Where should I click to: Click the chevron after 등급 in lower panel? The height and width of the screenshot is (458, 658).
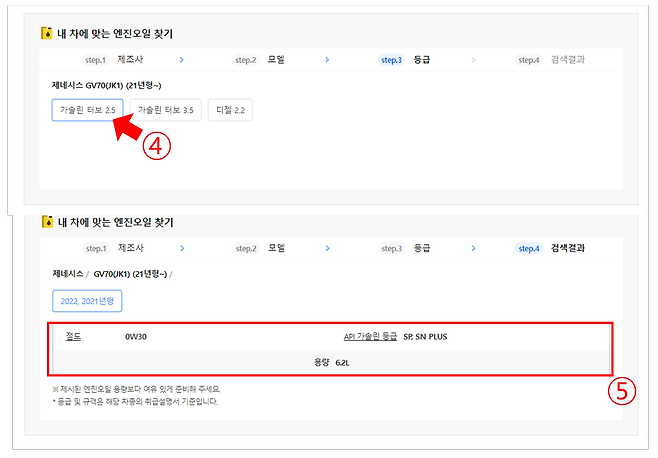coord(473,248)
